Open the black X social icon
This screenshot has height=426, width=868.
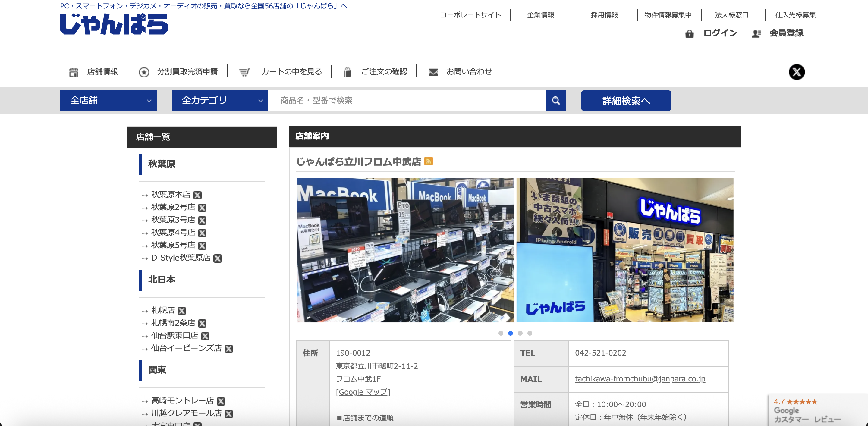coord(797,72)
